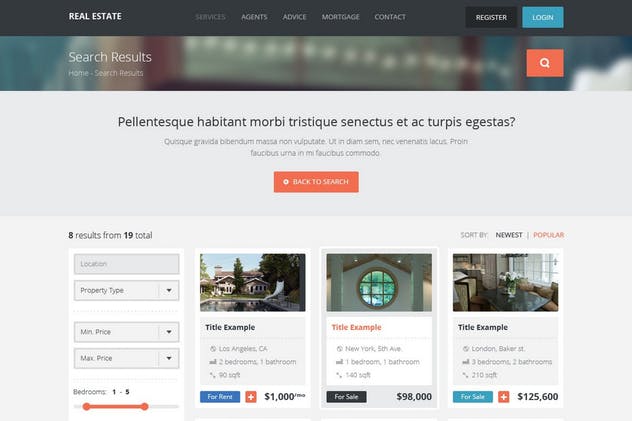Sort results by Newest
The height and width of the screenshot is (421, 632).
tap(509, 235)
